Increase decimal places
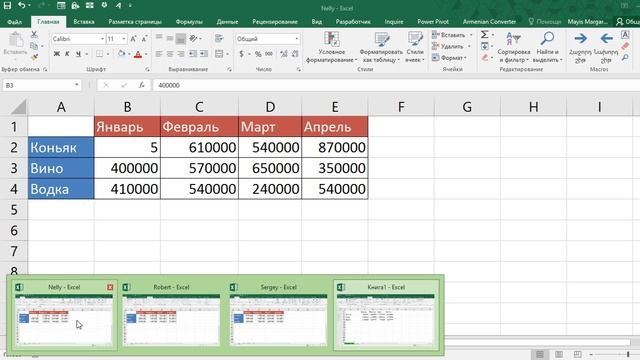The height and width of the screenshot is (360, 640). pos(284,54)
